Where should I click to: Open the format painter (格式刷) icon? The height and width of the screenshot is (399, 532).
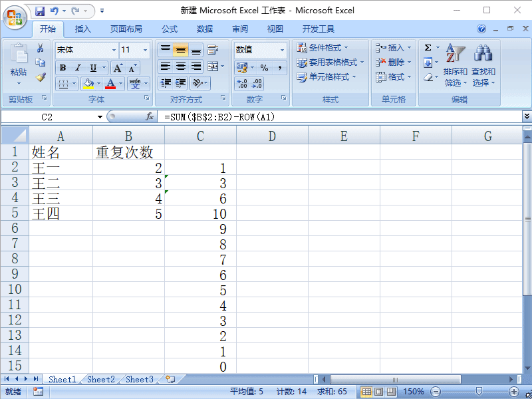39,78
